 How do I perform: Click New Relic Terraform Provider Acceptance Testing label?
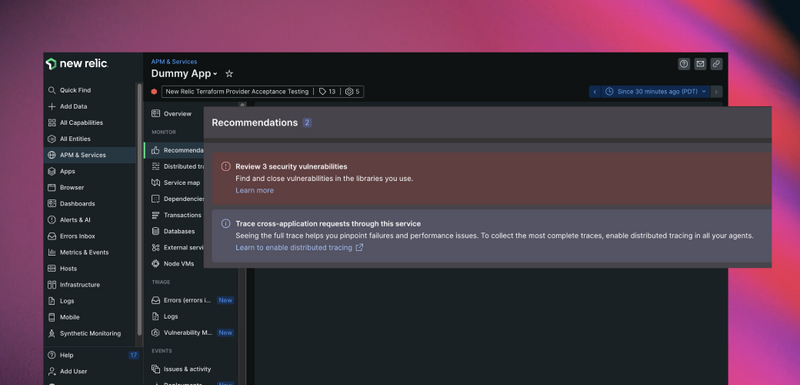click(x=237, y=92)
